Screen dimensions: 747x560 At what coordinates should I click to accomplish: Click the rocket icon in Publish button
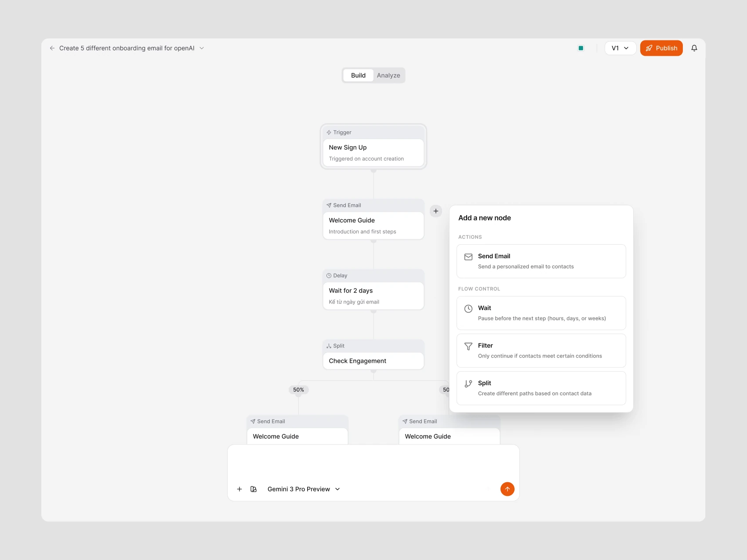[x=649, y=48]
